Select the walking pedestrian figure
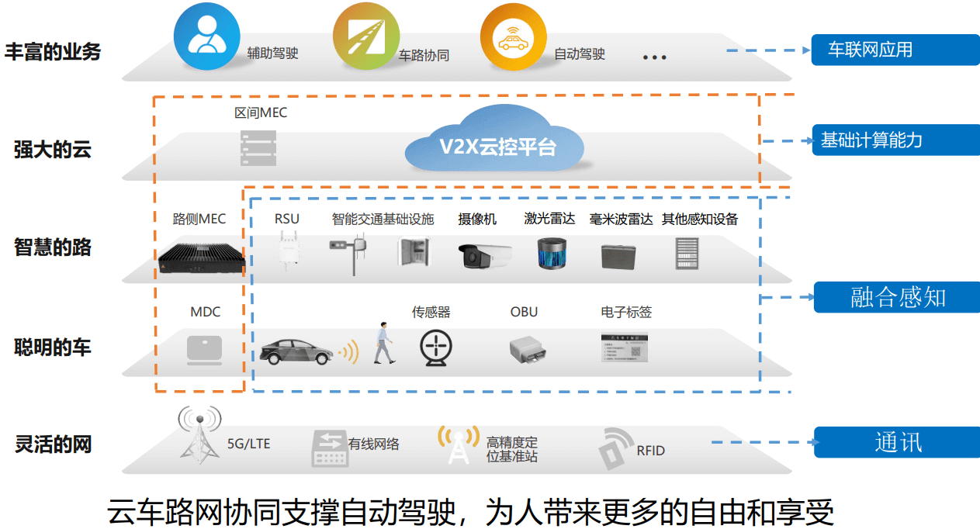Screen dimensions: 980x529 point(383,342)
